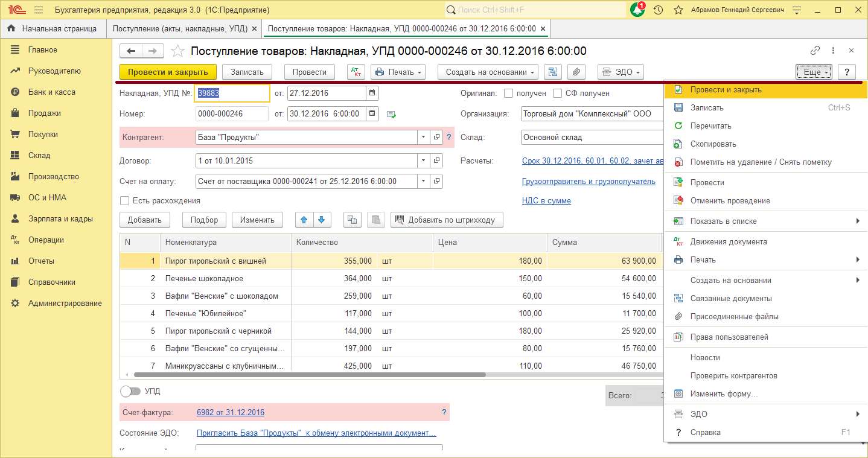Check the 'Есть расхождения' checkbox
Viewport: 868px width, 458px height.
124,201
